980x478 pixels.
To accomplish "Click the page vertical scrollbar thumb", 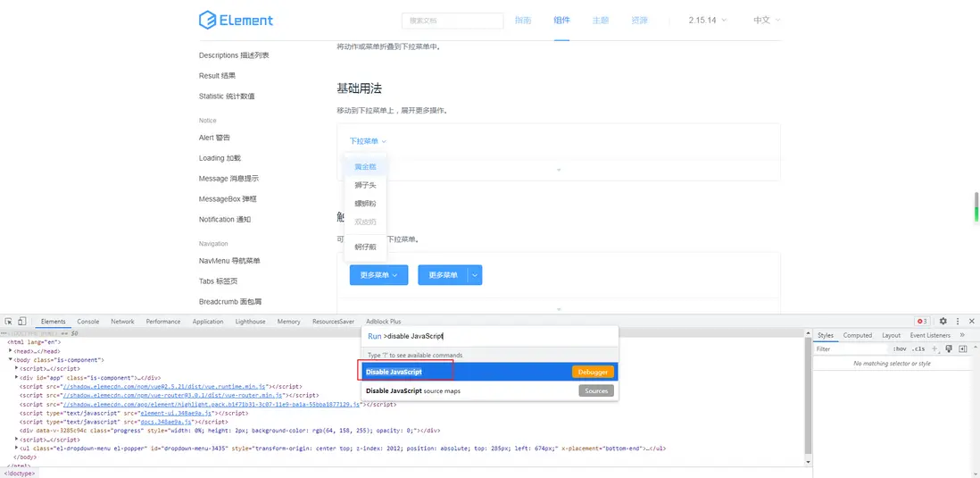I will coord(976,206).
